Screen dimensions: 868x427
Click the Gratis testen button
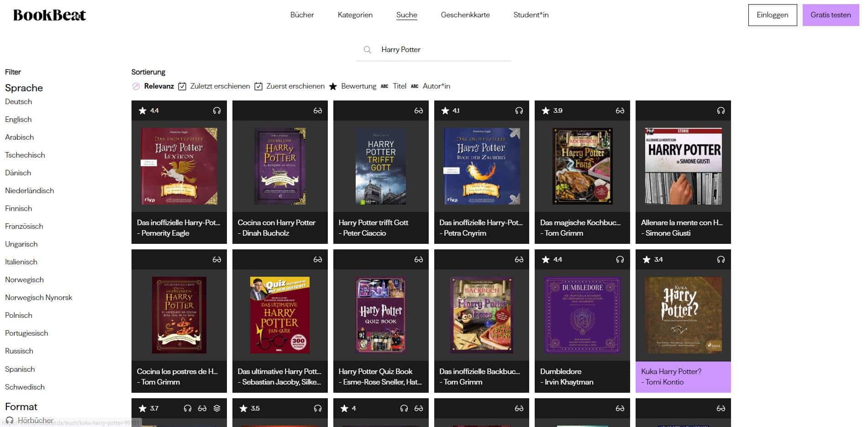point(831,15)
